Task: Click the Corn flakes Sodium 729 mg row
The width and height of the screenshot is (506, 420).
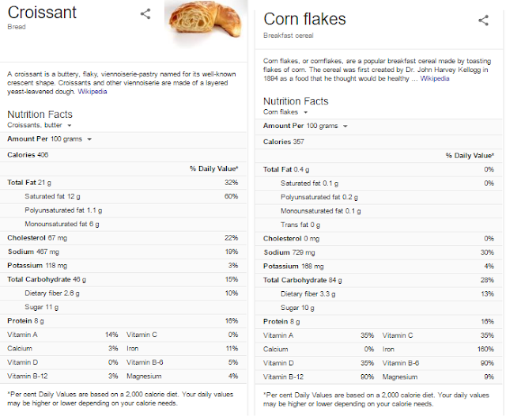Action: (x=379, y=252)
